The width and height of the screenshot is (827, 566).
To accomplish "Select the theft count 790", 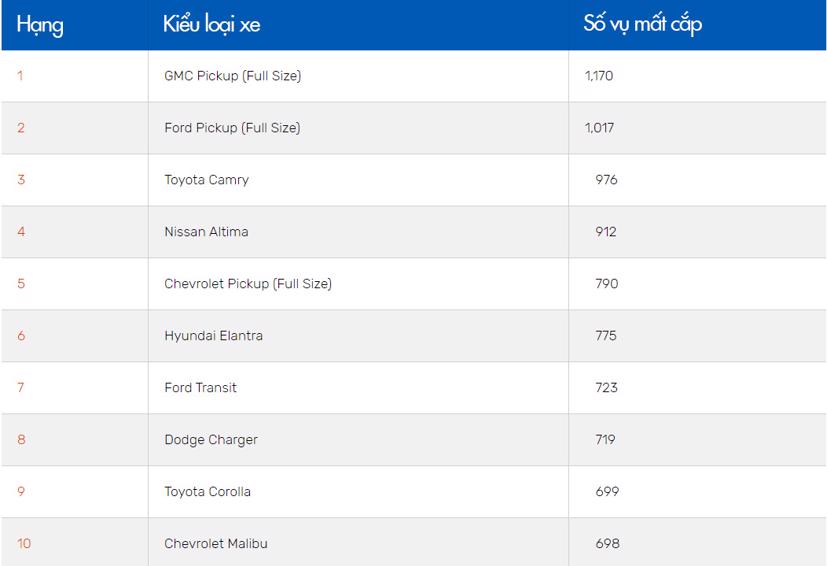I will 606,284.
